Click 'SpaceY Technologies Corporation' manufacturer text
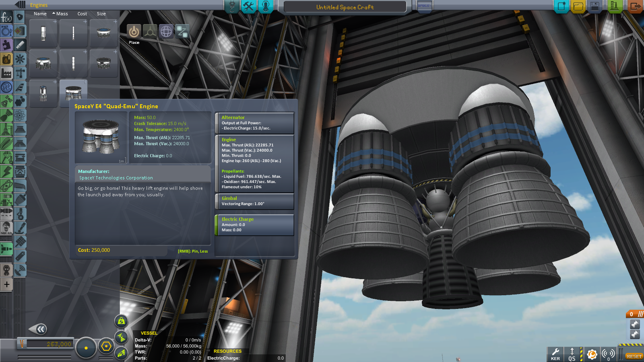Viewport: 644px width, 362px height. [116, 178]
